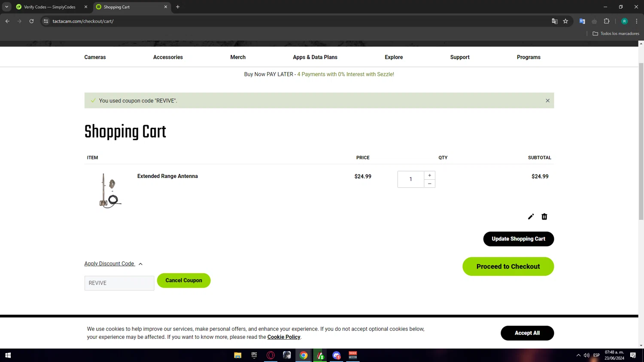
Task: Go back to the previous page
Action: coord(8,21)
